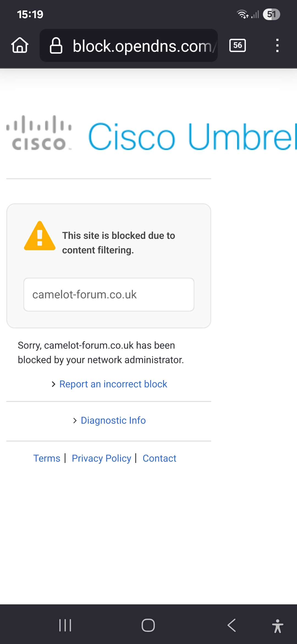Open the three-dot browser menu
The image size is (297, 644).
277,45
